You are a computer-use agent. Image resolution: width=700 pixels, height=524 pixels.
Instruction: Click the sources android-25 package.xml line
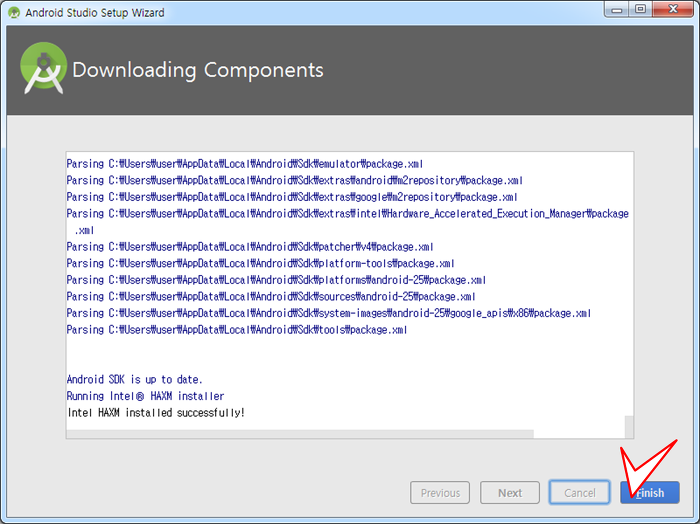(271, 296)
